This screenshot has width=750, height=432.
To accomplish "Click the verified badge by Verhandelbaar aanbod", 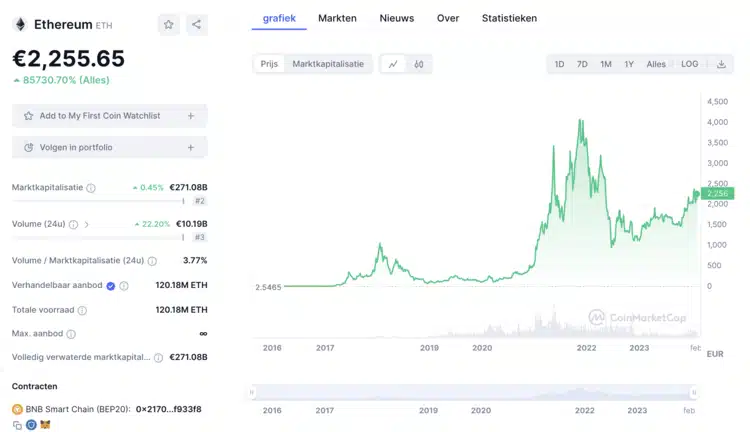I will pyautogui.click(x=110, y=286).
